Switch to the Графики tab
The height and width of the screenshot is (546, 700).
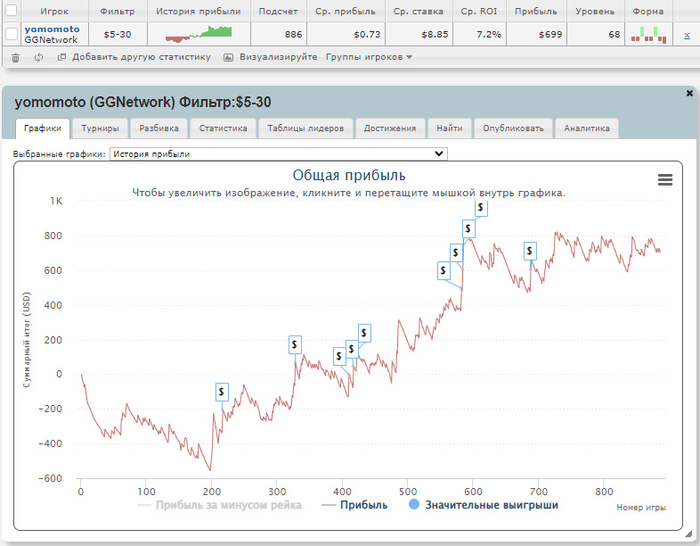(x=42, y=129)
